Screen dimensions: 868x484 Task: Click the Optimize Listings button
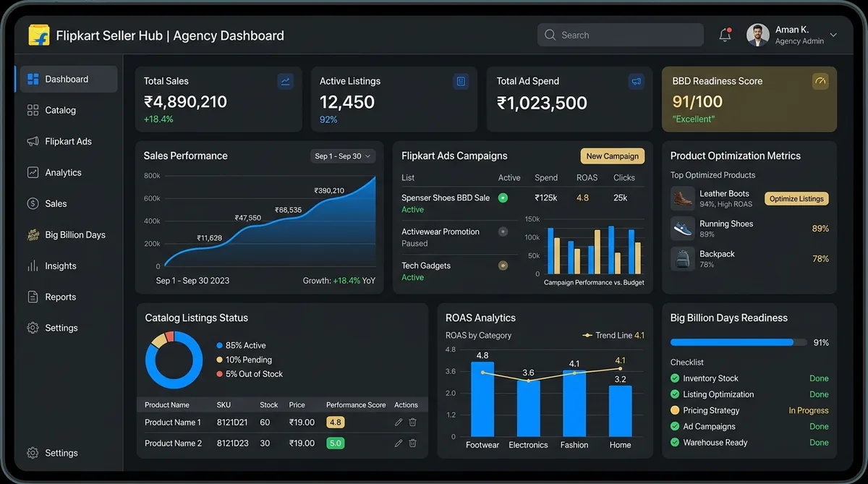click(x=796, y=198)
